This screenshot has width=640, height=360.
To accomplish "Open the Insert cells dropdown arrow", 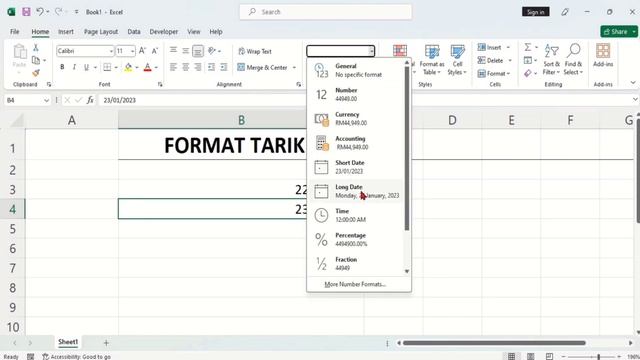I will pos(508,48).
